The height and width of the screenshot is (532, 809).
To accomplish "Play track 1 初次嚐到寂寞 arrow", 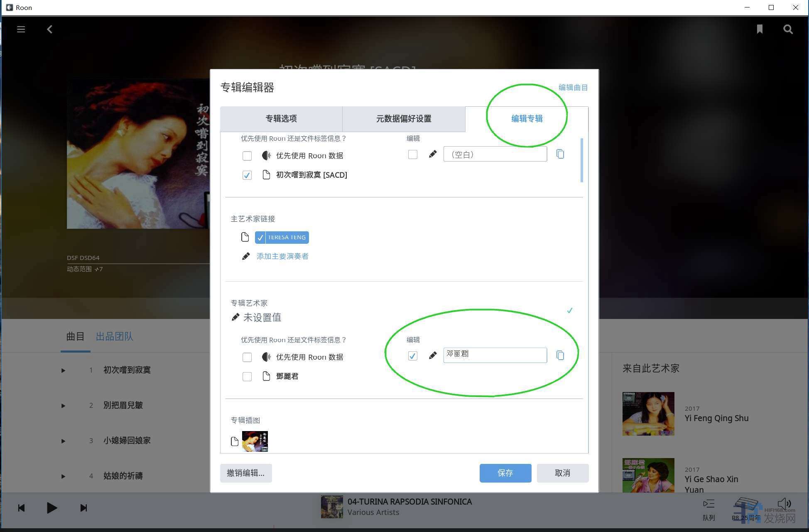I will coord(63,370).
